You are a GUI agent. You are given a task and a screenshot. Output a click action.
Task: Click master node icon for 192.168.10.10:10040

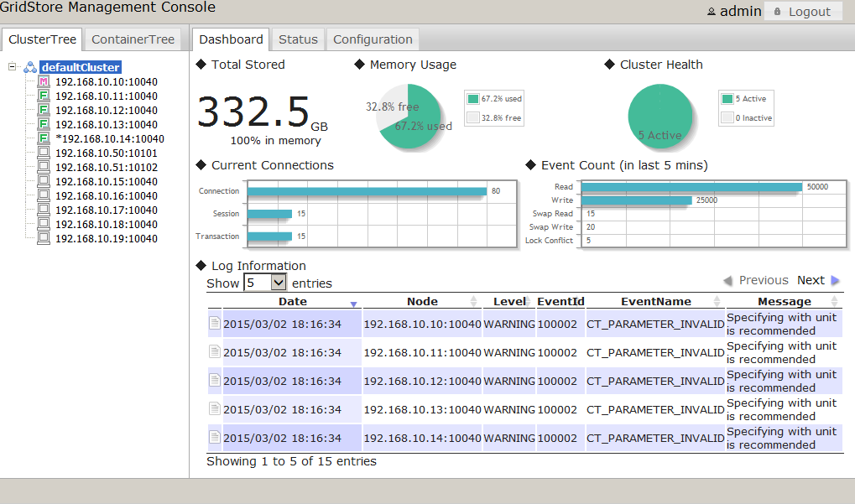click(x=44, y=82)
